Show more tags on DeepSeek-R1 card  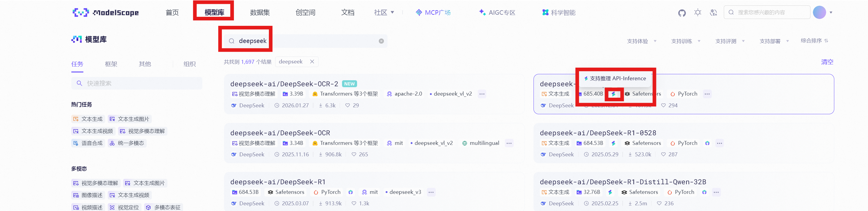click(x=431, y=192)
